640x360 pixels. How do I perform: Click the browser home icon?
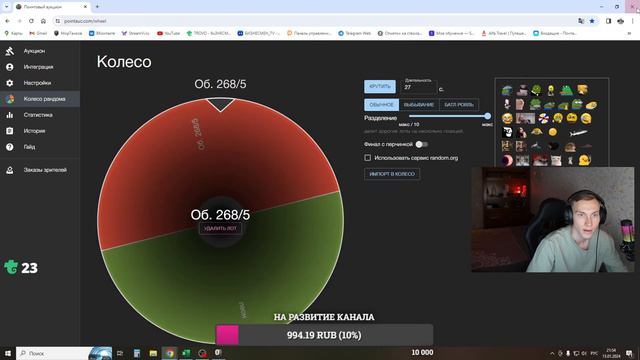pyautogui.click(x=43, y=21)
